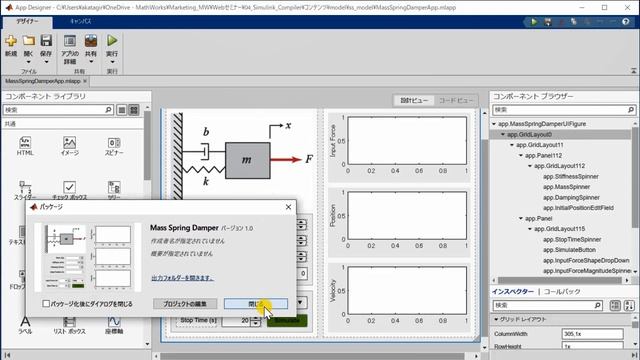Open dropdown under the 実行 button
Screen dimensions: 640x360
(x=112, y=62)
